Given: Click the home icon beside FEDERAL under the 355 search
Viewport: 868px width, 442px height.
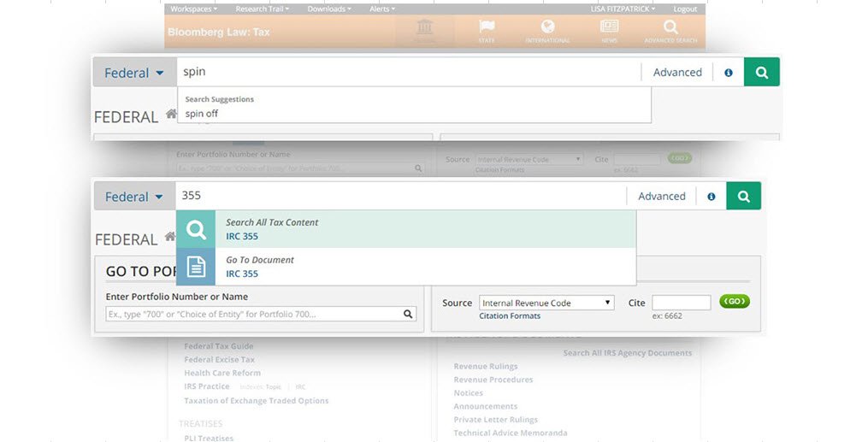Looking at the screenshot, I should click(x=170, y=238).
